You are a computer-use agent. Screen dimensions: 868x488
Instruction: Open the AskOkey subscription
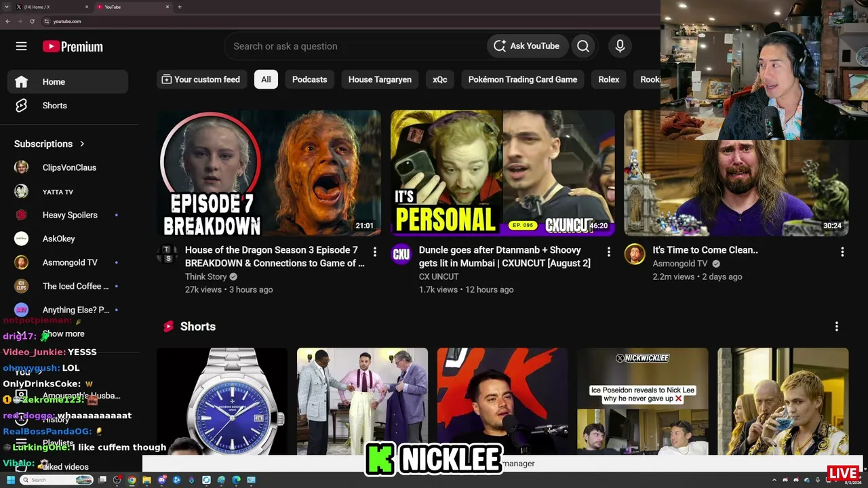pyautogui.click(x=68, y=239)
